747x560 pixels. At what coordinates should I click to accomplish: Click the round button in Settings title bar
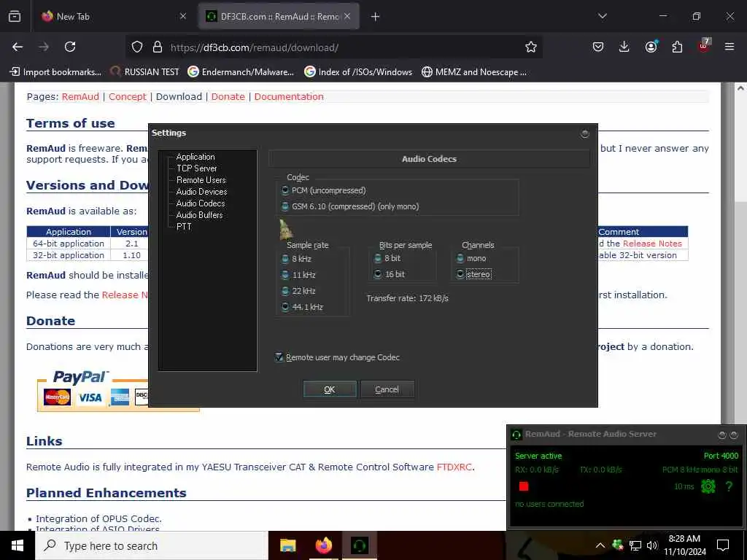585,134
